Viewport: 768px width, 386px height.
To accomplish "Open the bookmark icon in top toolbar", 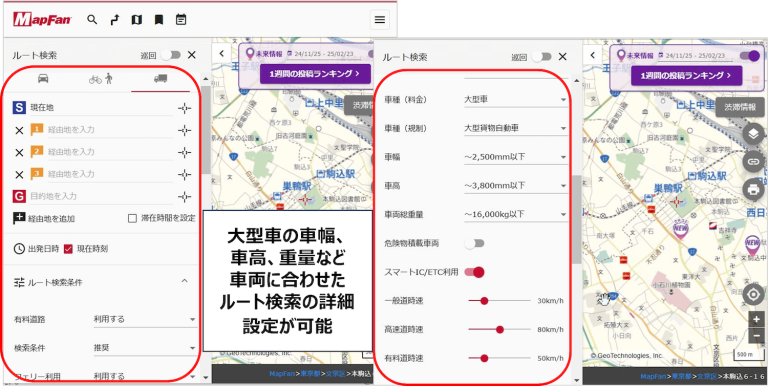I will [159, 20].
